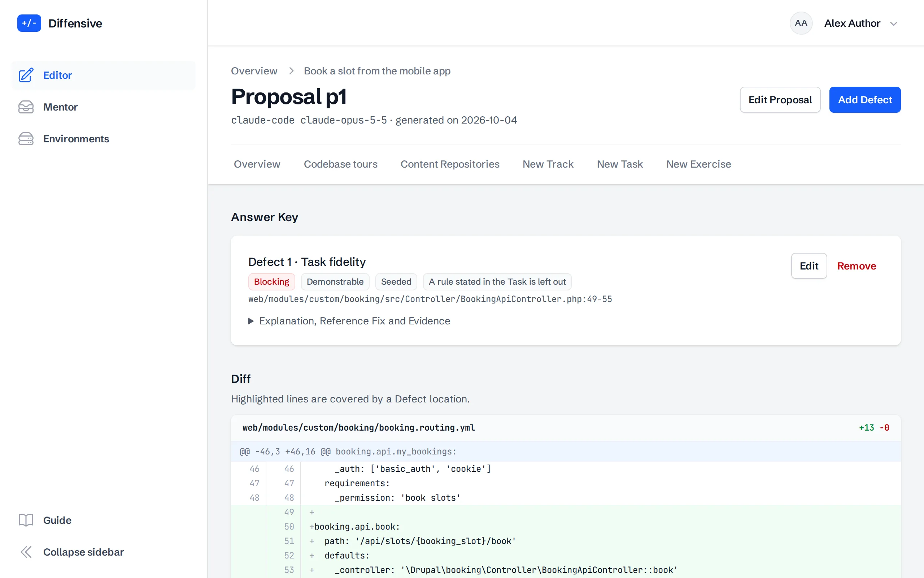Image resolution: width=924 pixels, height=578 pixels.
Task: Open the Guide book icon
Action: pyautogui.click(x=26, y=520)
